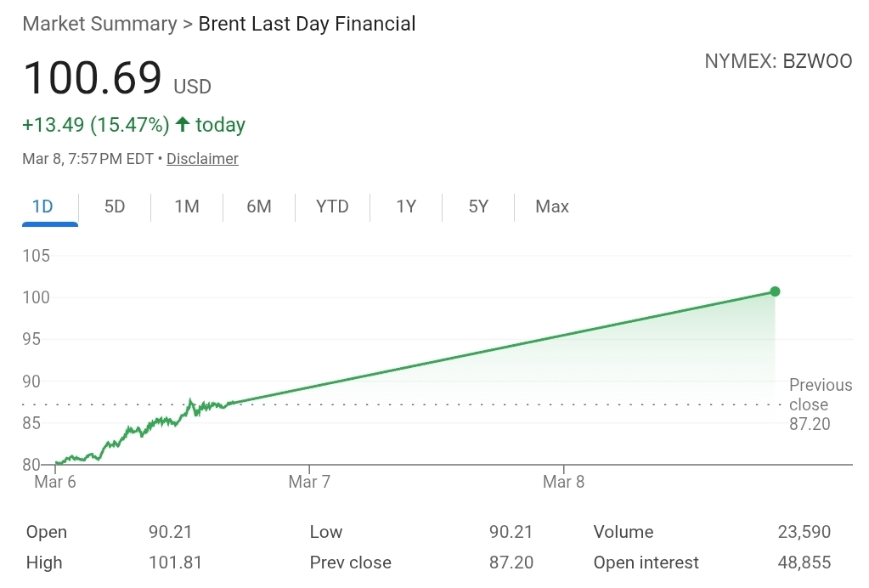Click the Open interest value 48,855
Screen dimensions: 869x588
tap(804, 563)
